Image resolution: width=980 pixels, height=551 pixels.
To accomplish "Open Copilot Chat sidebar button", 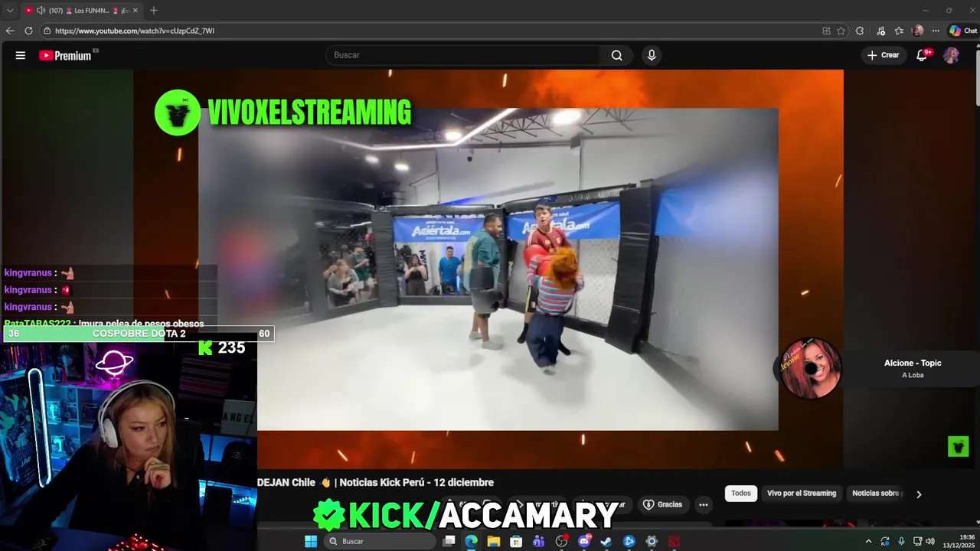I will (962, 31).
